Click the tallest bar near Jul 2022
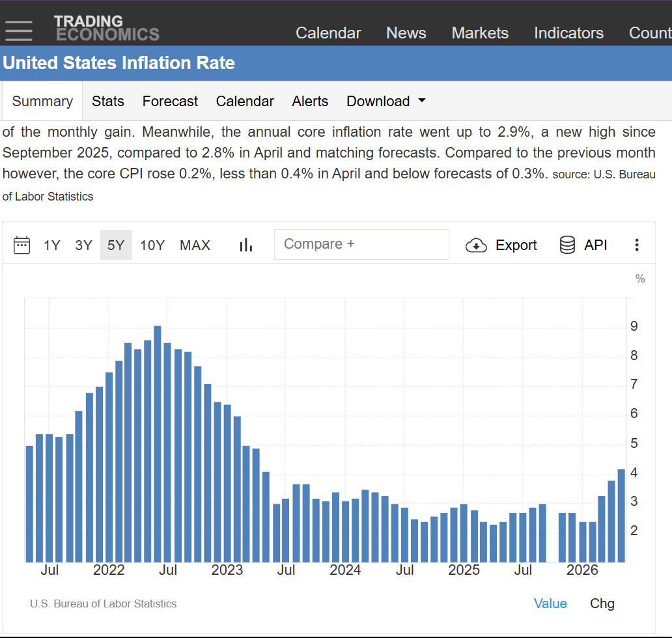 tap(158, 444)
